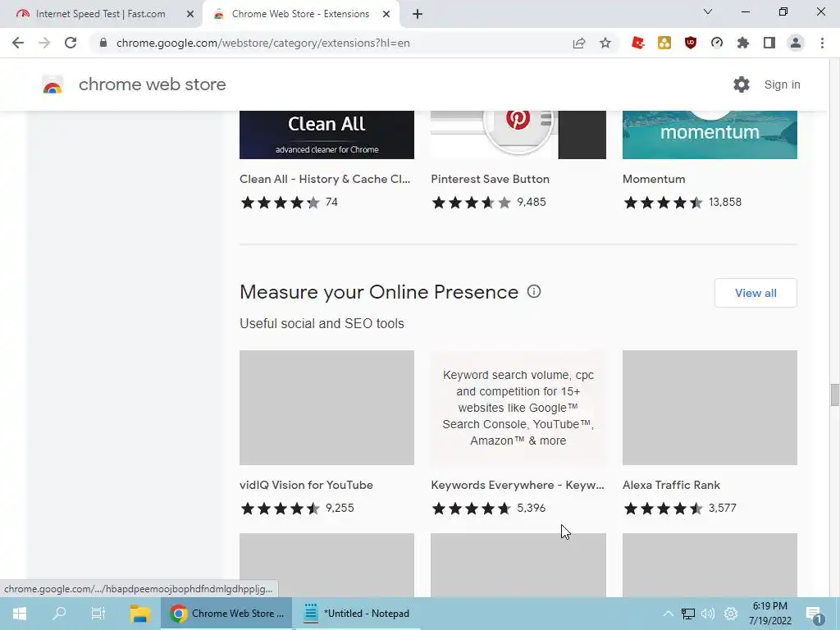Click the Clean All banner image

pyautogui.click(x=326, y=135)
